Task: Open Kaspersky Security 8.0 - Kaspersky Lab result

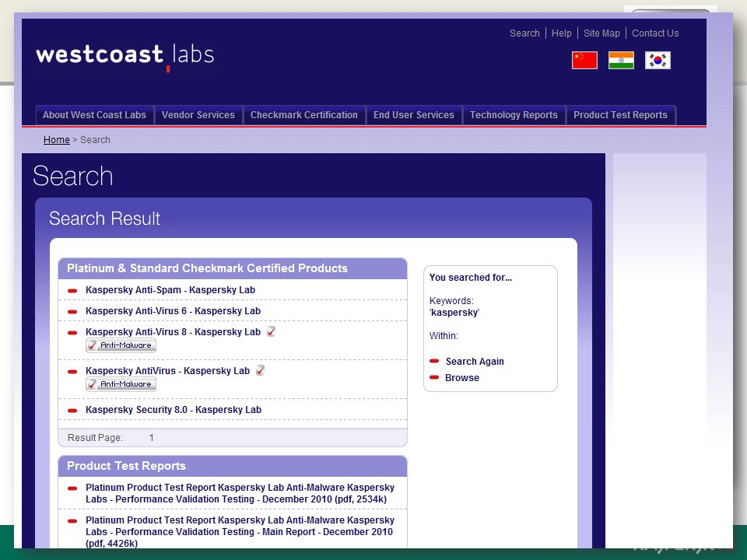Action: point(174,410)
